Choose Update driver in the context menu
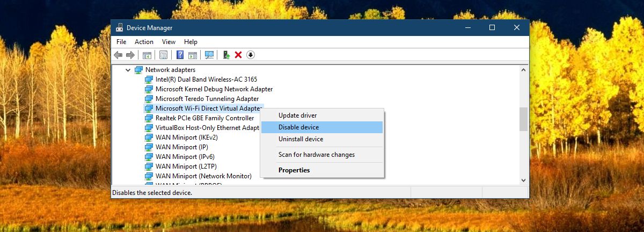 (321, 115)
